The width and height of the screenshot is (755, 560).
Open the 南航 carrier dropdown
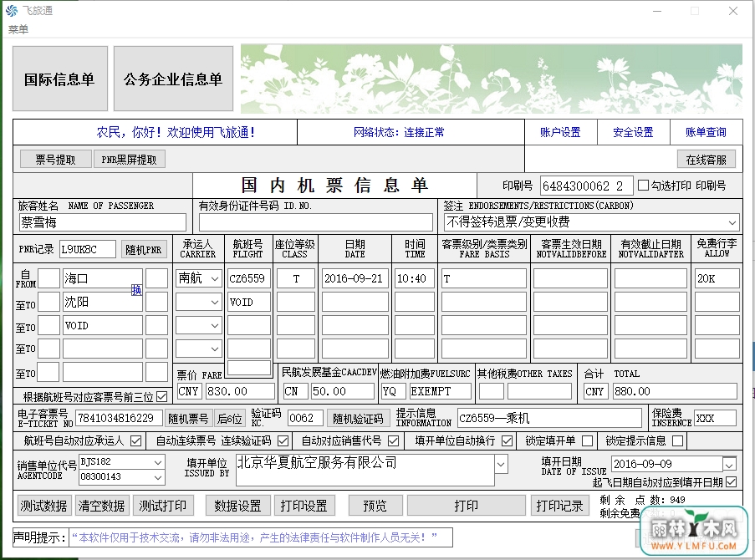[214, 278]
